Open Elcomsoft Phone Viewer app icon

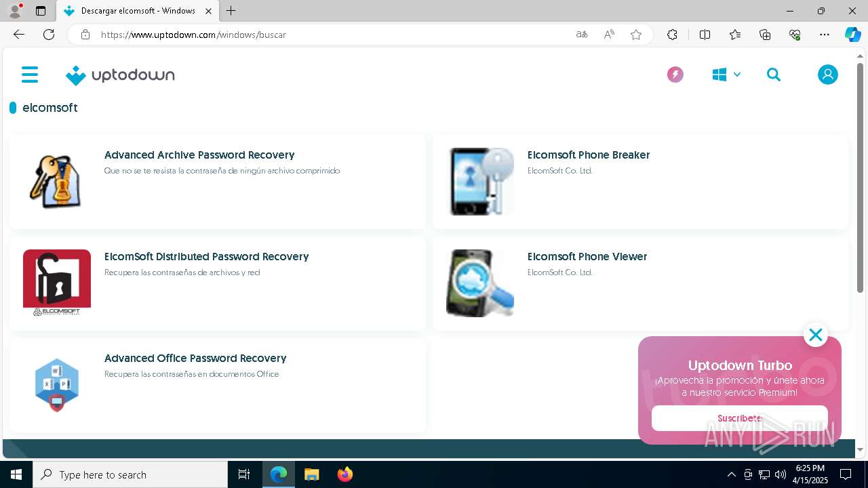click(480, 283)
